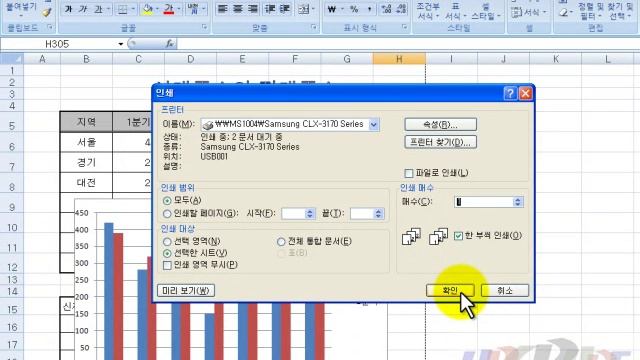
Task: Click the right-align text icon
Action: (253, 9)
